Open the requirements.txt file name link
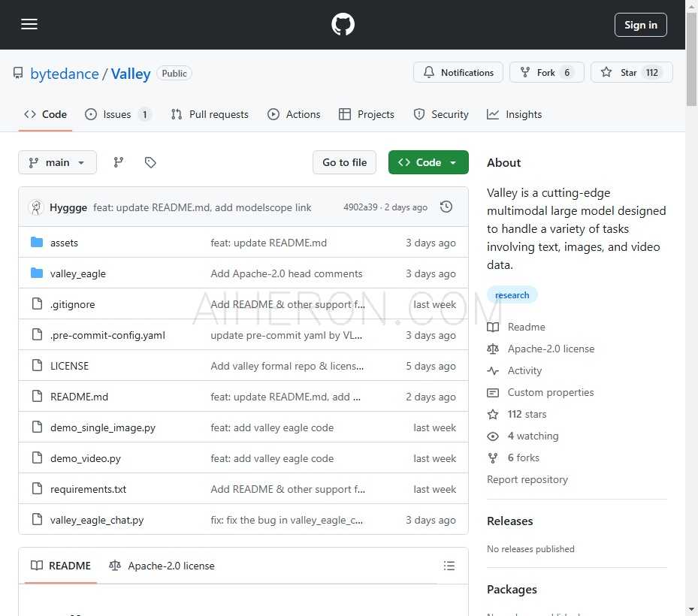 tap(88, 489)
